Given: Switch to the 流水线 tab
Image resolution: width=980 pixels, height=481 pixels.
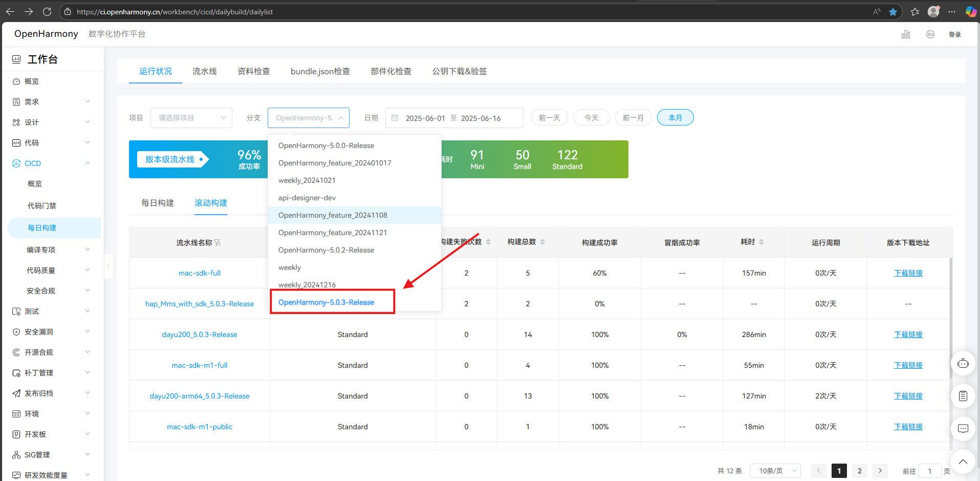Looking at the screenshot, I should coord(204,71).
